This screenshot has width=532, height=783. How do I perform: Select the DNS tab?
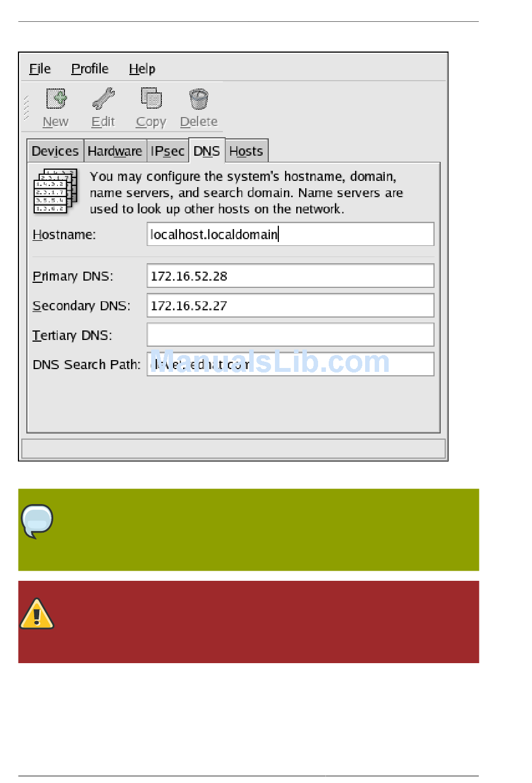coord(207,151)
